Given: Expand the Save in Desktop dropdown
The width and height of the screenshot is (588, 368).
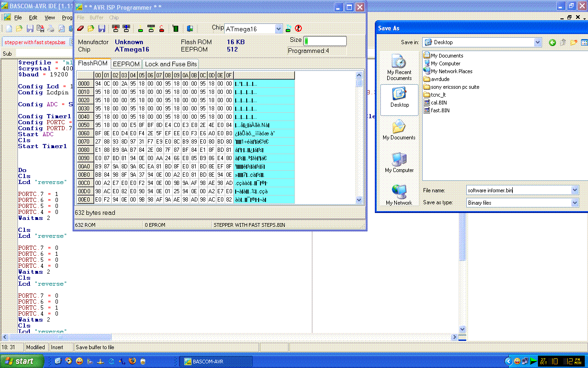Looking at the screenshot, I should 537,42.
